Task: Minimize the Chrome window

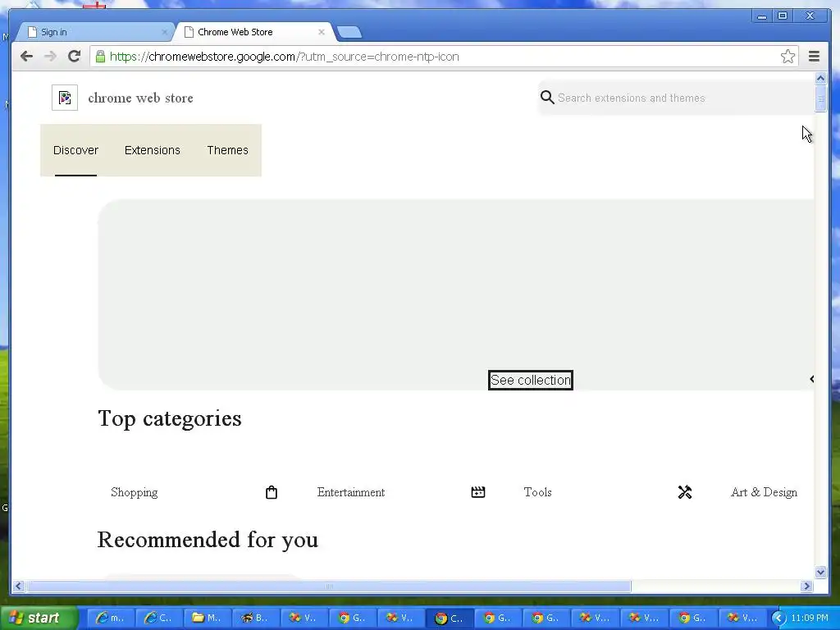Action: click(x=762, y=16)
